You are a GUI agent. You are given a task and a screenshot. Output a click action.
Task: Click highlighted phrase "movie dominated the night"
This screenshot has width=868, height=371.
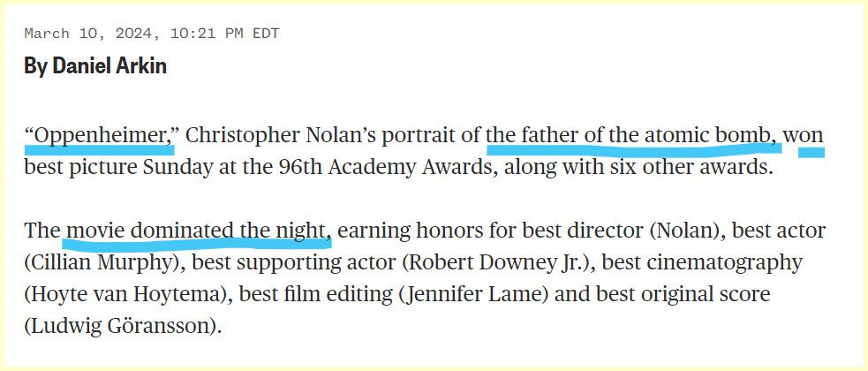tap(198, 231)
